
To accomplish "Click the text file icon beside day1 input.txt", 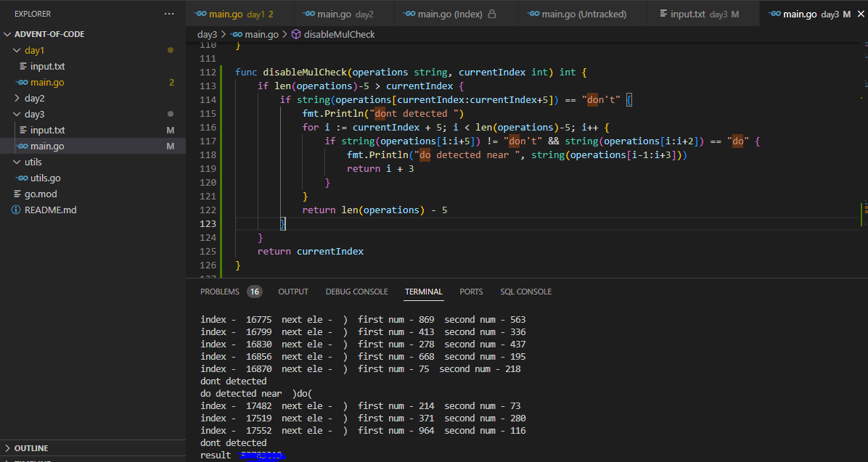I will click(x=23, y=67).
